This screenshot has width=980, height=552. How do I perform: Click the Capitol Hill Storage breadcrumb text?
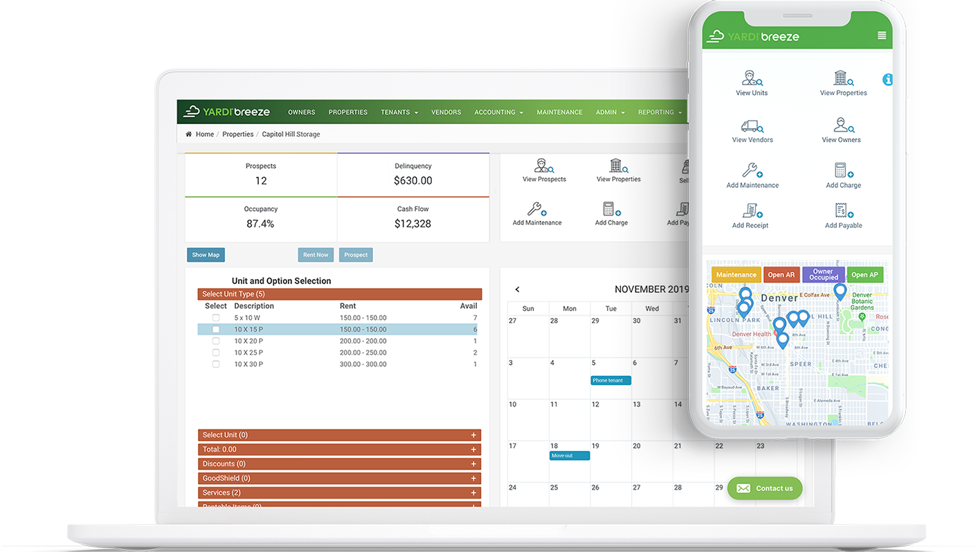click(x=291, y=134)
